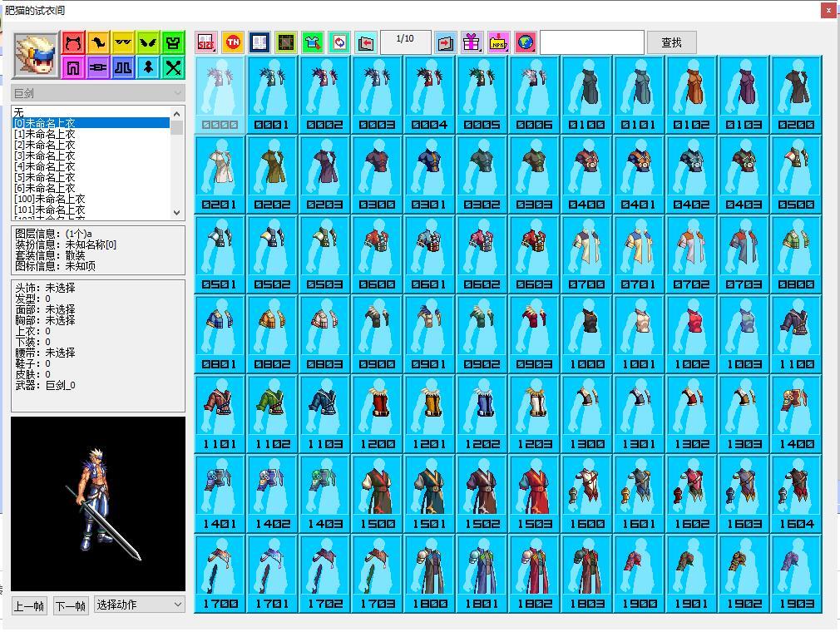The image size is (840, 632).
Task: Select the crossed swords weapon icon
Action: [173, 67]
